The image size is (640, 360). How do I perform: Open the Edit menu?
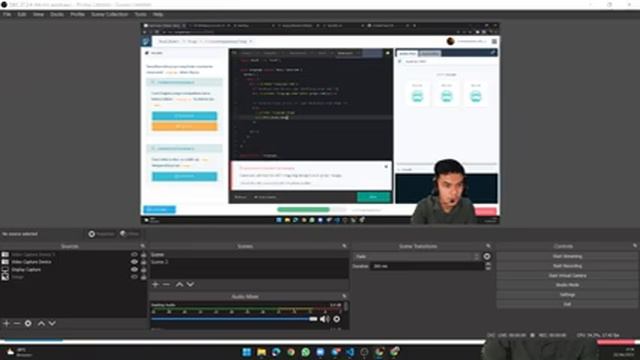22,14
